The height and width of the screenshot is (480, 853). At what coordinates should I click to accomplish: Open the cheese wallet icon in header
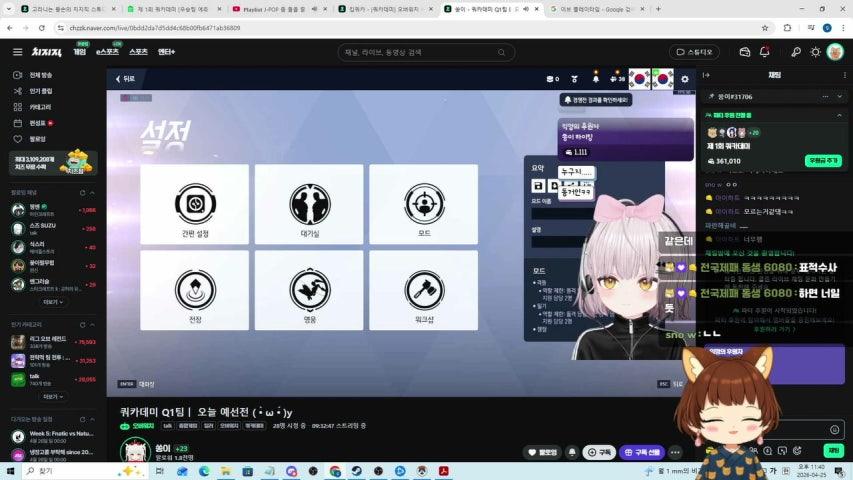745,52
